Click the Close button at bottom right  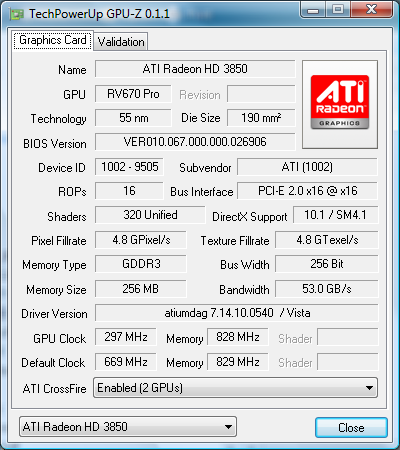(351, 428)
